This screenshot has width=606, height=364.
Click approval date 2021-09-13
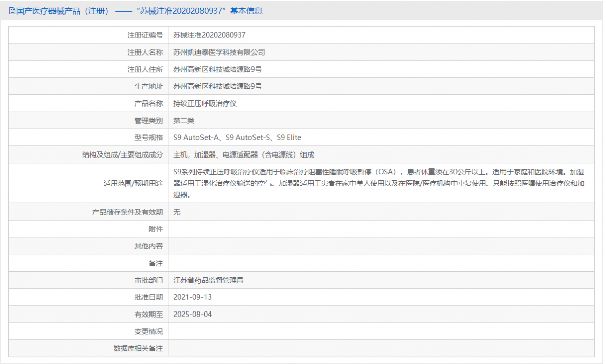point(192,297)
